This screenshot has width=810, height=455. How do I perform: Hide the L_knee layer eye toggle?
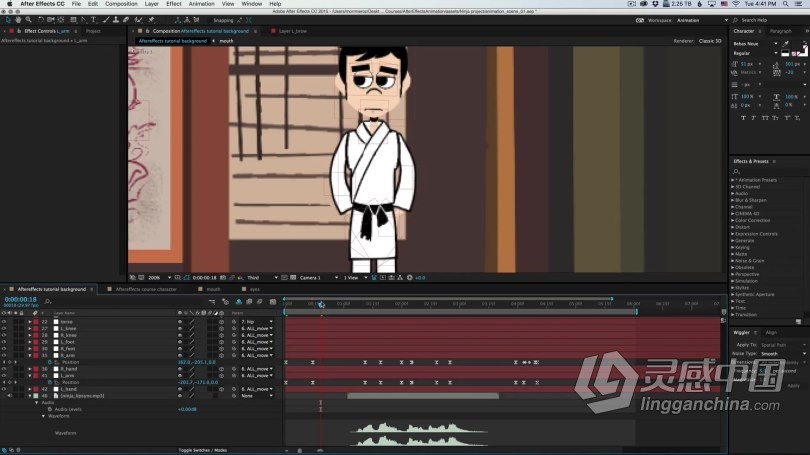[4, 328]
